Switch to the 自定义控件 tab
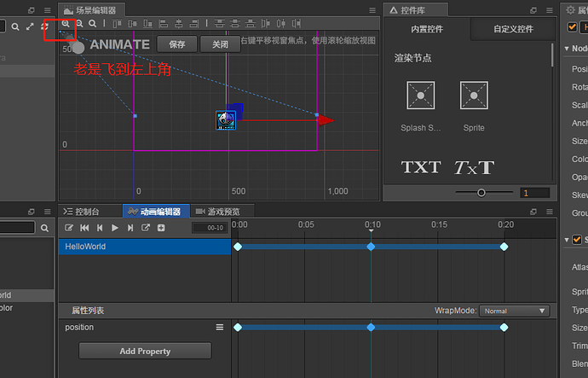 [x=513, y=29]
